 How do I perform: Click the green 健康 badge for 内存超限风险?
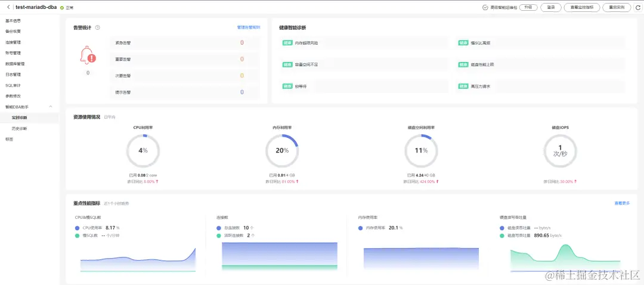287,43
